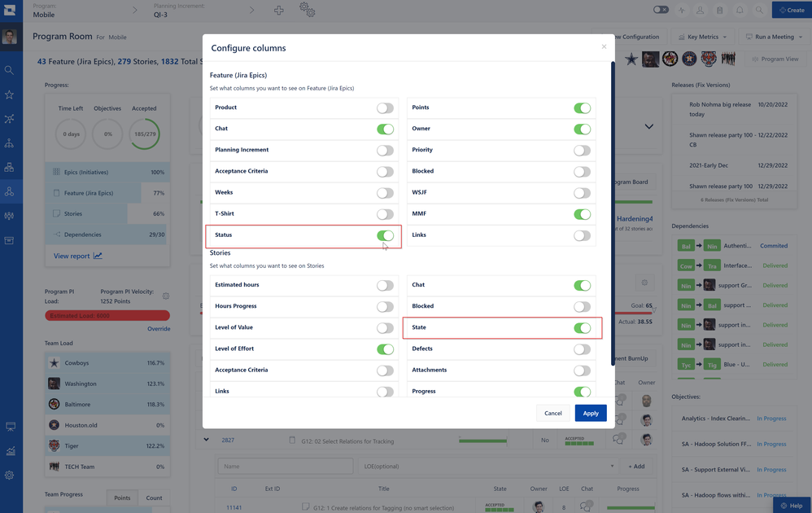The height and width of the screenshot is (513, 812).
Task: Click the user profile icon in top bar
Action: (701, 10)
